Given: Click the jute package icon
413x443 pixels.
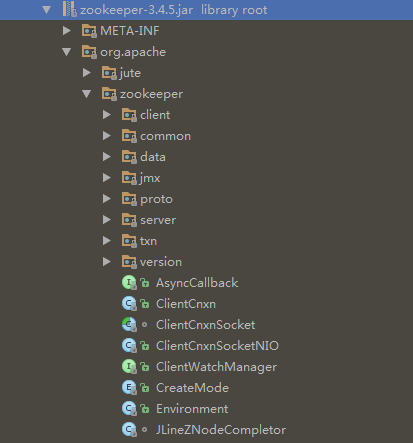Looking at the screenshot, I should [x=109, y=73].
